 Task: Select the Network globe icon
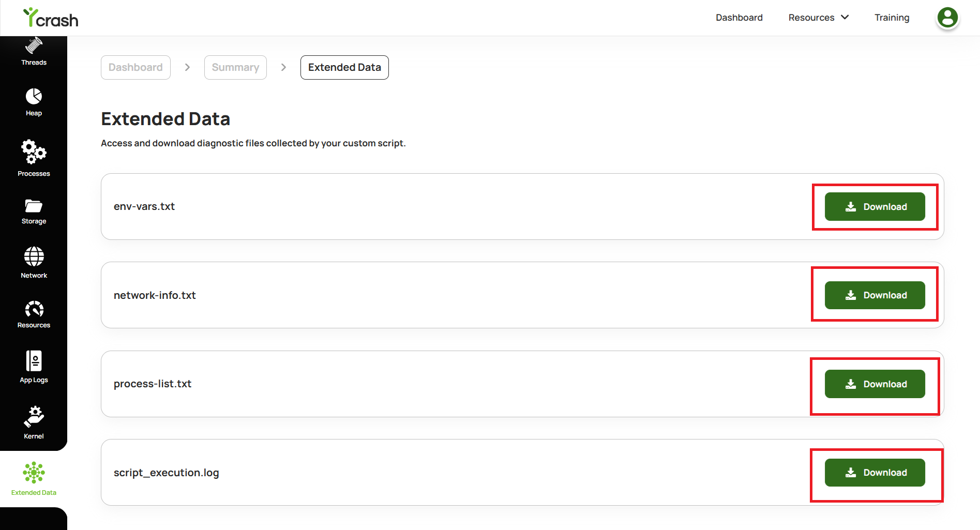[x=34, y=256]
